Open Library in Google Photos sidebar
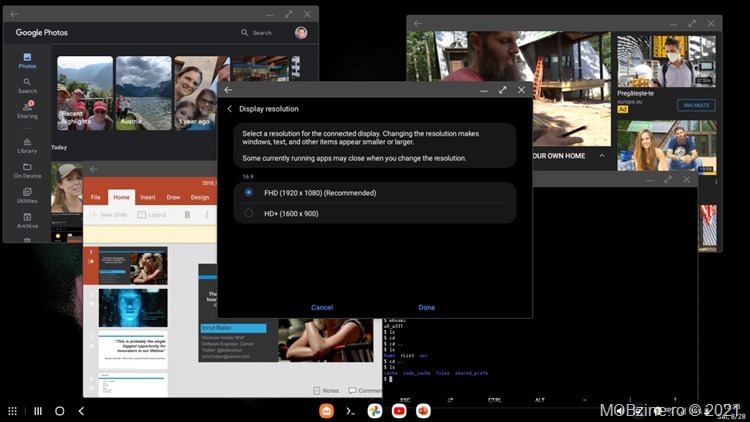Viewport: 750px width, 422px height. pyautogui.click(x=27, y=146)
